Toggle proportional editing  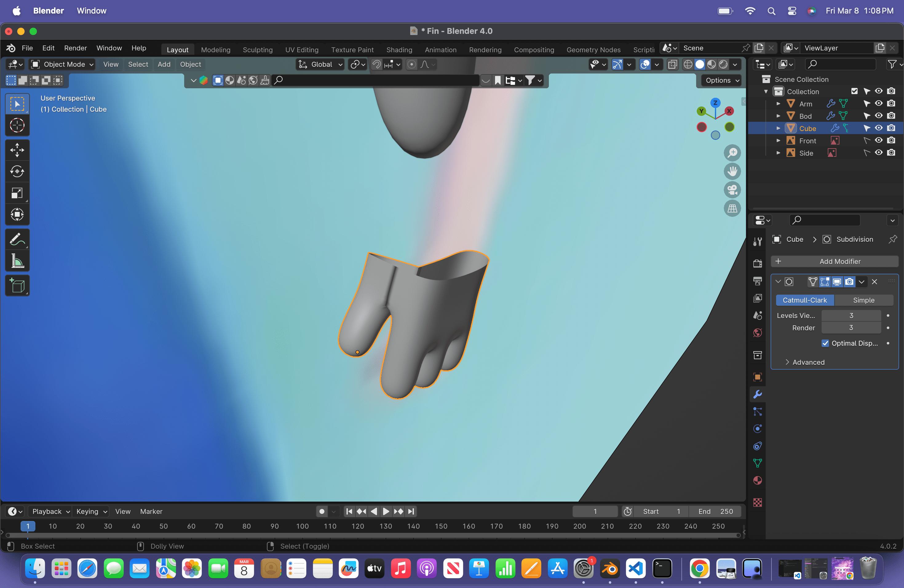click(x=411, y=64)
